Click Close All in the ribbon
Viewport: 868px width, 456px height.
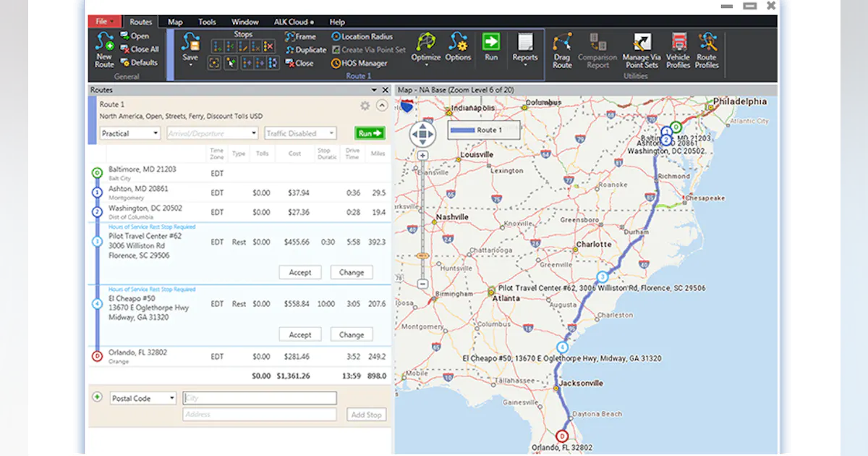(x=139, y=49)
